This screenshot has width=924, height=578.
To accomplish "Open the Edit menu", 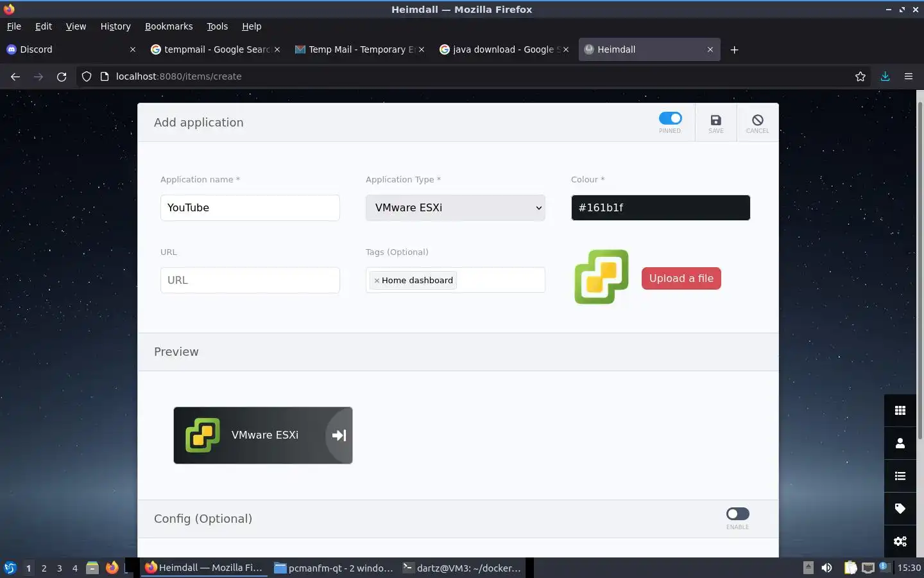I will click(44, 26).
